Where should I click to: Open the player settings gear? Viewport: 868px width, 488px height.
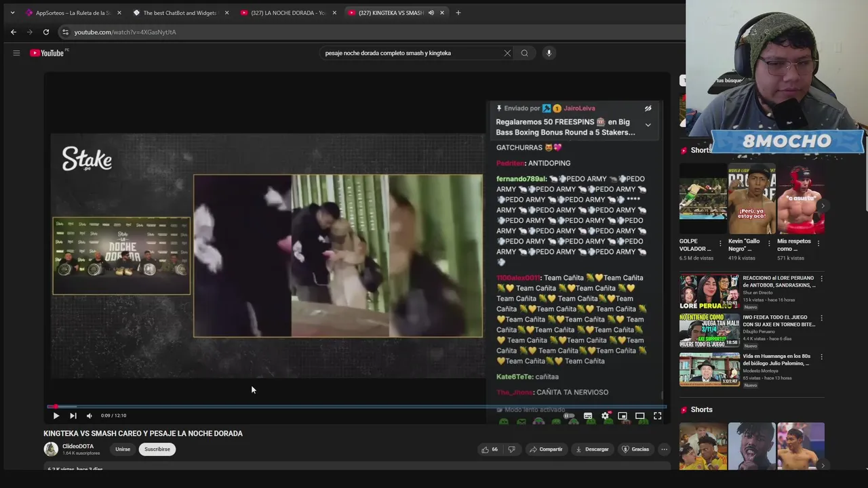tap(605, 415)
